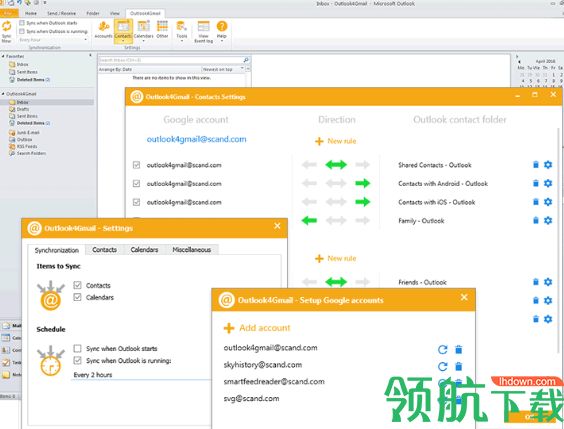Screen dimensions: 564x429
Task: Select right arrow direction for Contacts with Android
Action: pyautogui.click(x=363, y=183)
